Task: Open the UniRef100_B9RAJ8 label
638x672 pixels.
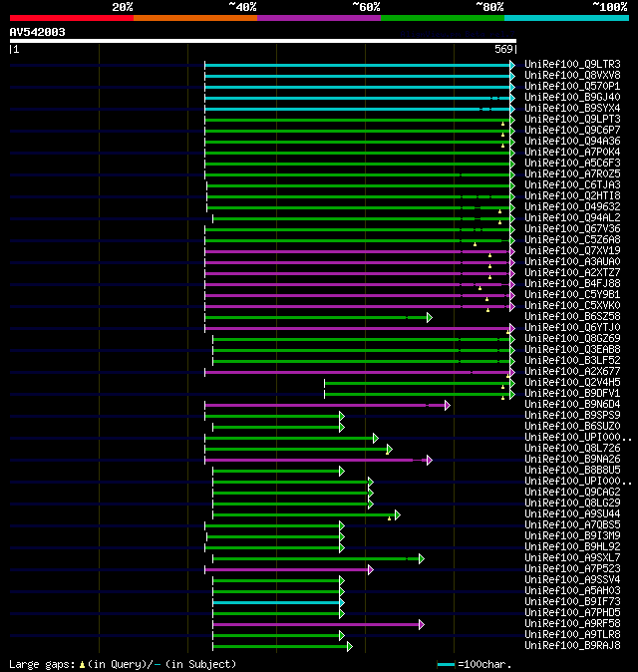Action: pyautogui.click(x=572, y=646)
